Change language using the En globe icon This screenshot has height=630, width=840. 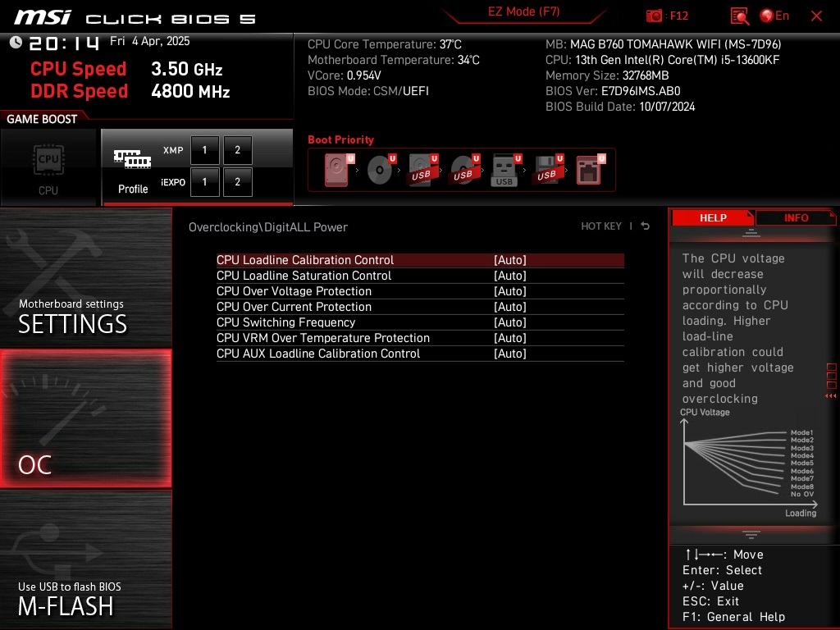(x=774, y=16)
